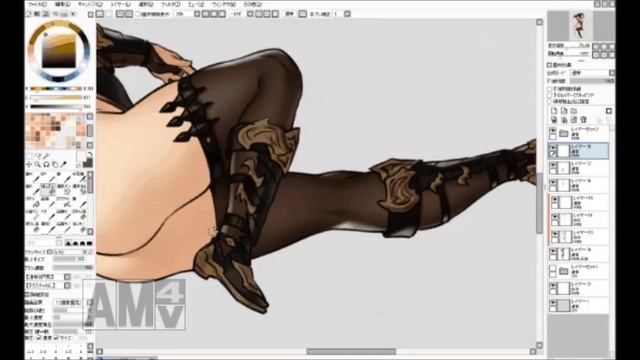Create a new layer set folder
The image size is (640, 360).
point(573,111)
